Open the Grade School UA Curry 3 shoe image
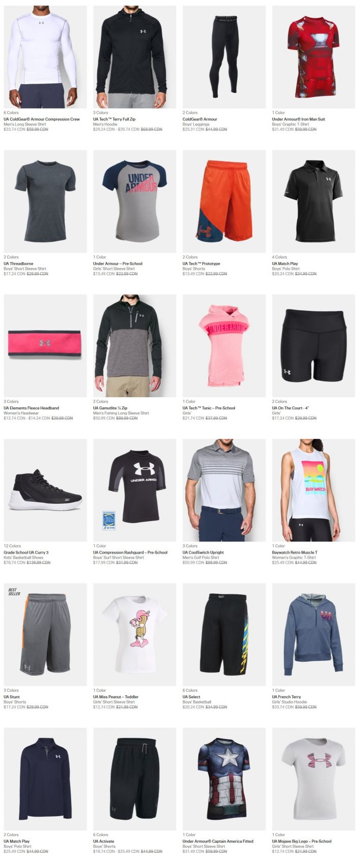Image resolution: width=356 pixels, height=868 pixels. [x=45, y=490]
